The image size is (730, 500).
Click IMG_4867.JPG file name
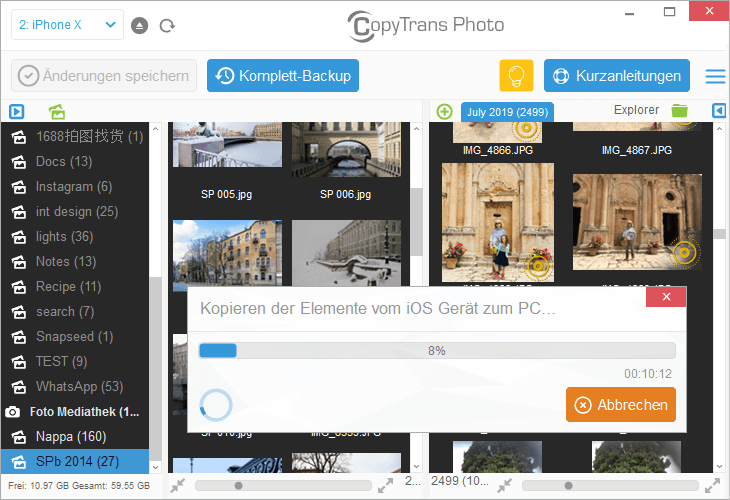pyautogui.click(x=636, y=150)
